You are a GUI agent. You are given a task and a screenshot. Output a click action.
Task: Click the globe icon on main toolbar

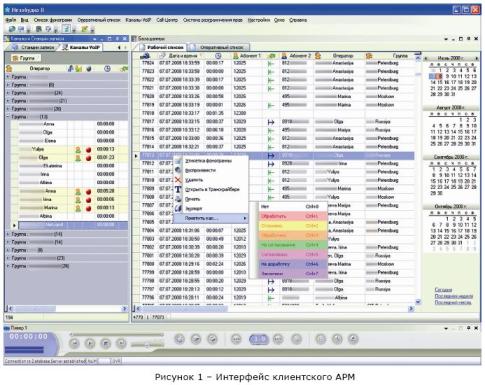(x=12, y=29)
